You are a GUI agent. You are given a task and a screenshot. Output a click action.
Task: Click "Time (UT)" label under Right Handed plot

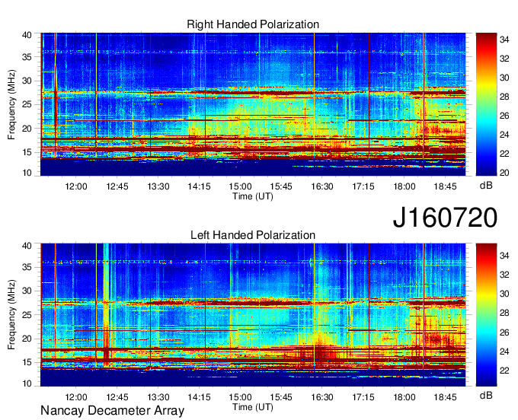click(x=253, y=196)
